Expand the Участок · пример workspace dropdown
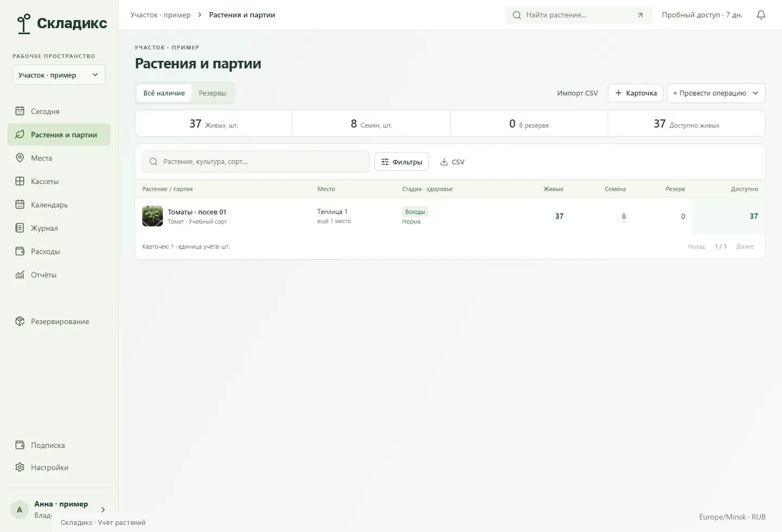 59,75
